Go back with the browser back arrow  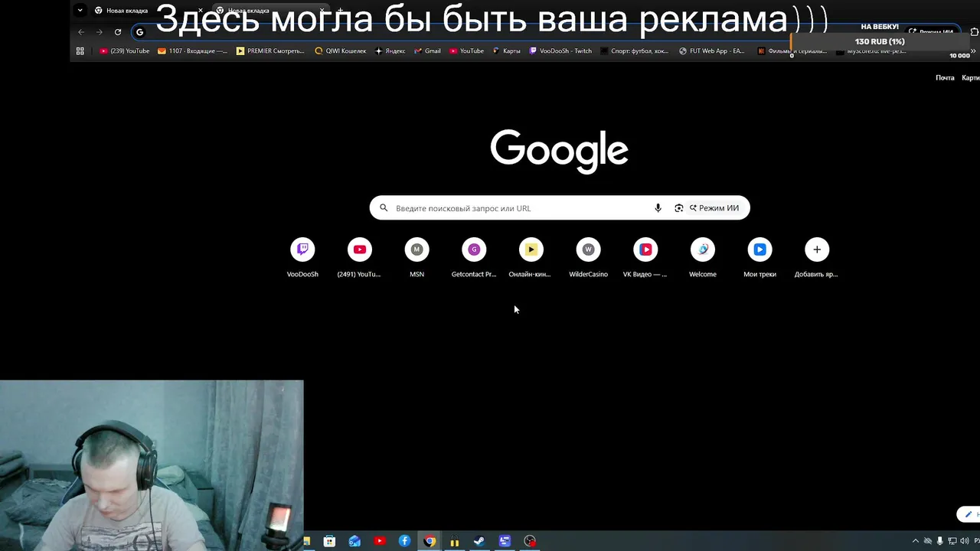tap(81, 32)
